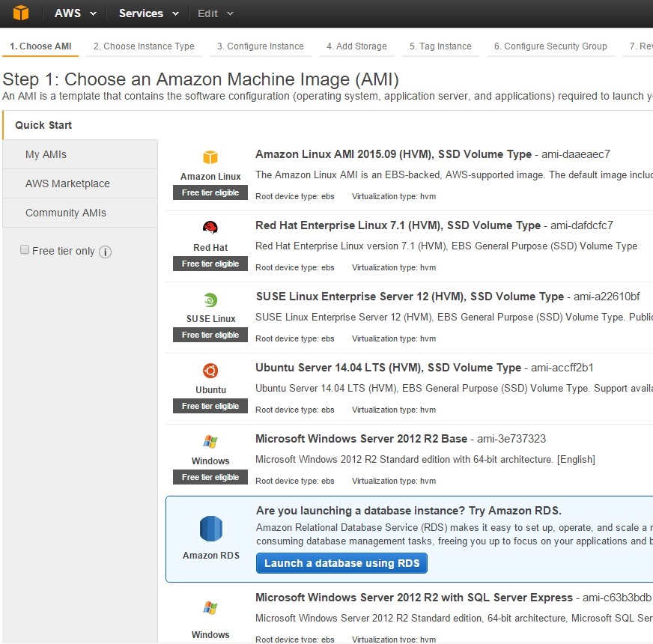Viewport: 653px width, 644px height.
Task: Click Free tier eligible badge under SUSE Linux
Action: point(210,335)
